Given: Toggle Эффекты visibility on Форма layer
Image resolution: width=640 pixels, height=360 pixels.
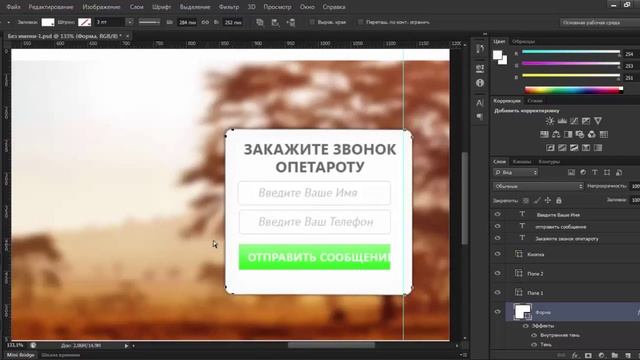Looking at the screenshot, I should click(525, 326).
